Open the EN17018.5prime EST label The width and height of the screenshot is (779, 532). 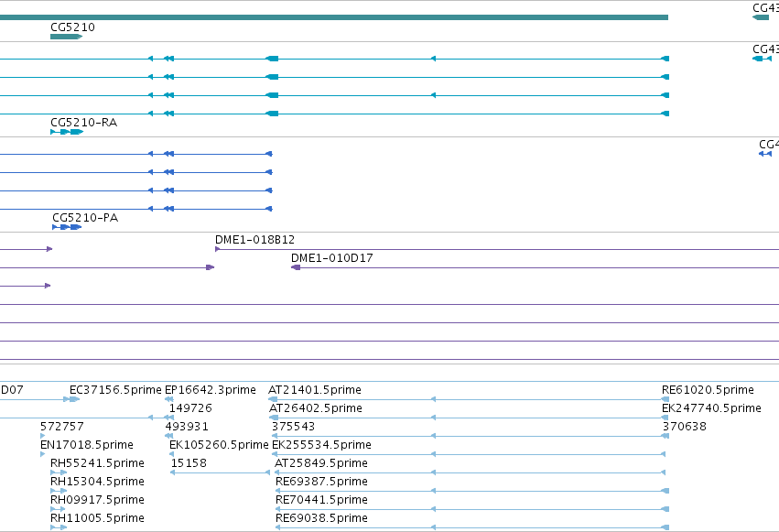pos(87,445)
